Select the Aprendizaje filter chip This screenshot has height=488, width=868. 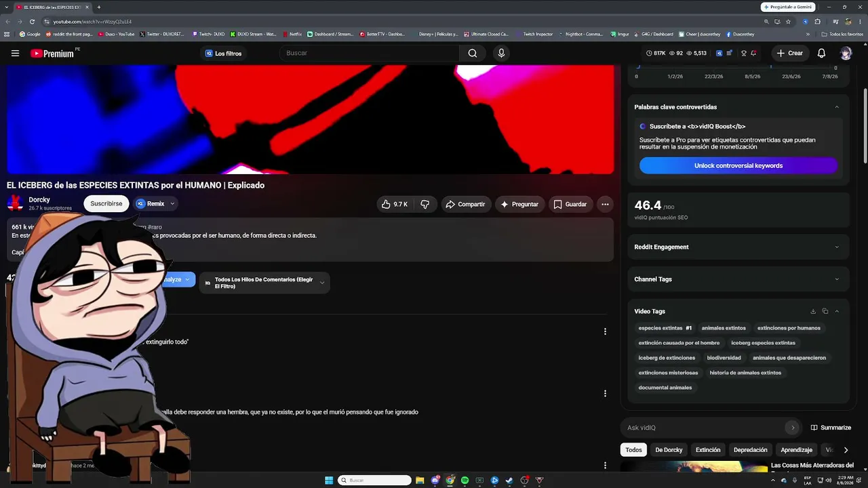[796, 450]
